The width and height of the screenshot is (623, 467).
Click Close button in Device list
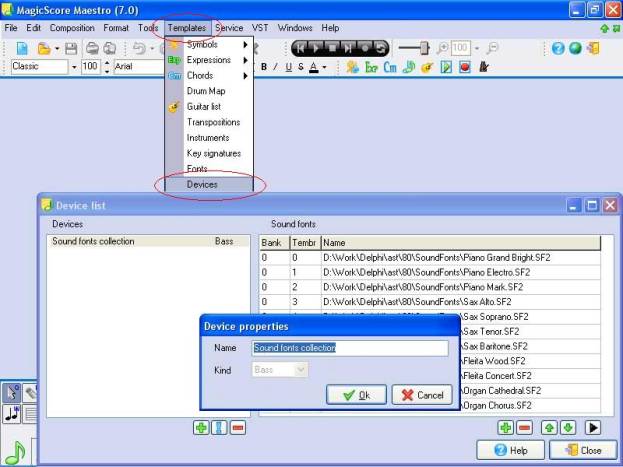(583, 450)
